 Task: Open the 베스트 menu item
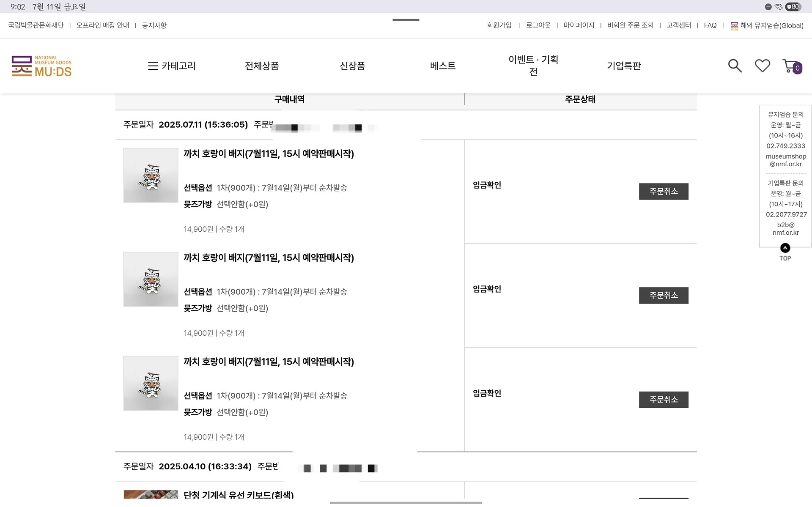443,66
